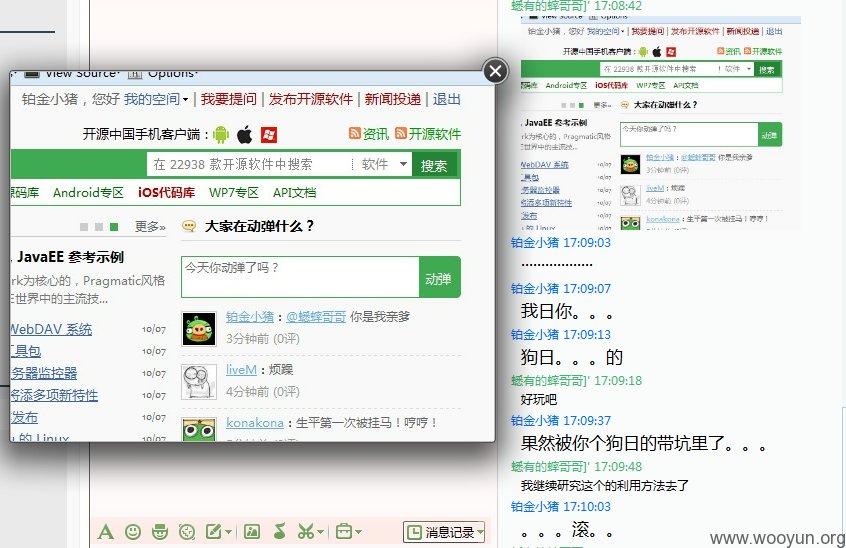The image size is (846, 548).
Task: Click the 资讯 RSS feed icon
Action: click(354, 133)
